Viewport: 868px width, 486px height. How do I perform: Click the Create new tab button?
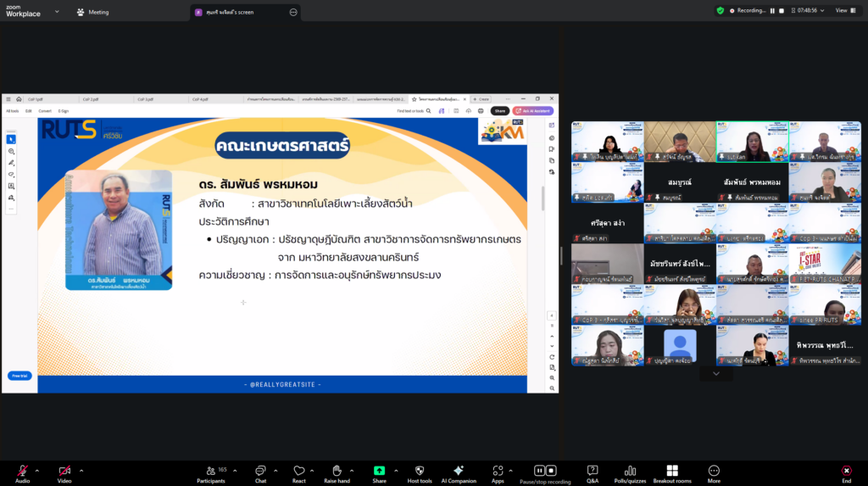point(481,99)
